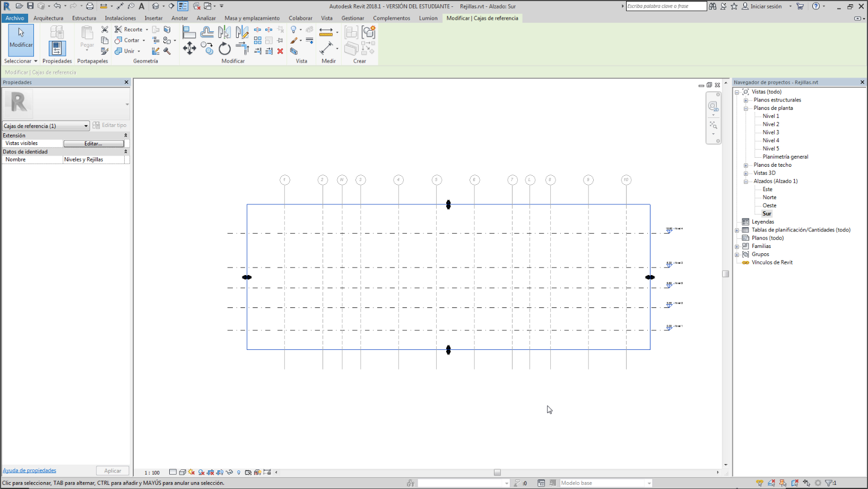The width and height of the screenshot is (868, 489).
Task: Edit the Nombre field 'Niveles y Rejillas'
Action: coord(94,159)
